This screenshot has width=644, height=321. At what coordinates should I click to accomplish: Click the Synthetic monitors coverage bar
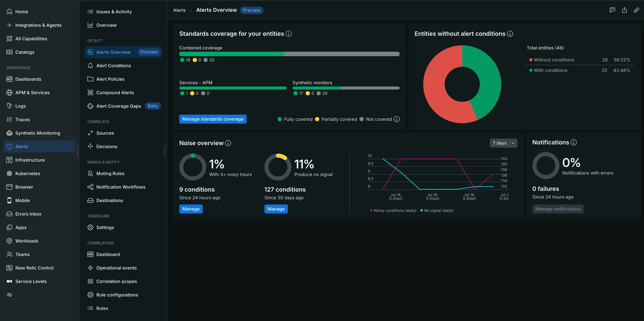346,88
